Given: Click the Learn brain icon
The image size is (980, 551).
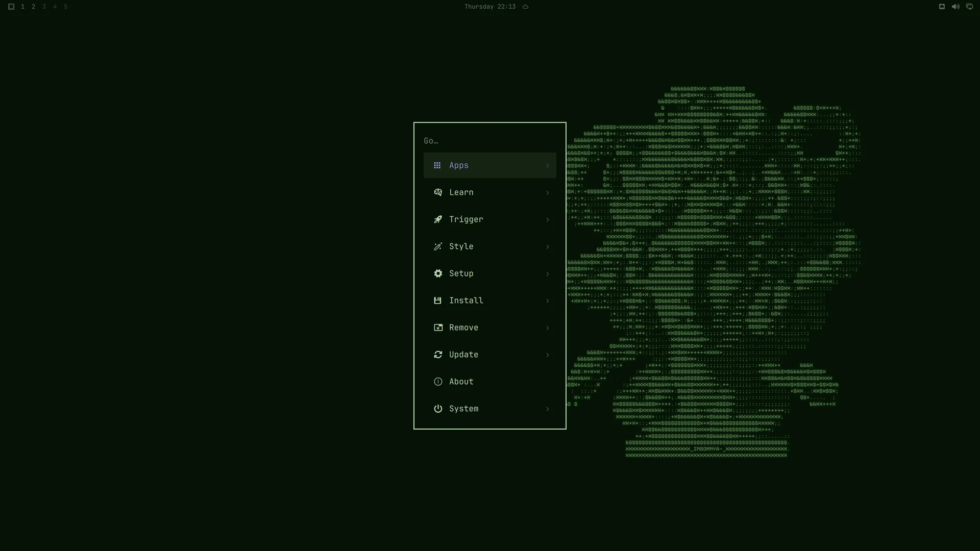Looking at the screenshot, I should [438, 192].
